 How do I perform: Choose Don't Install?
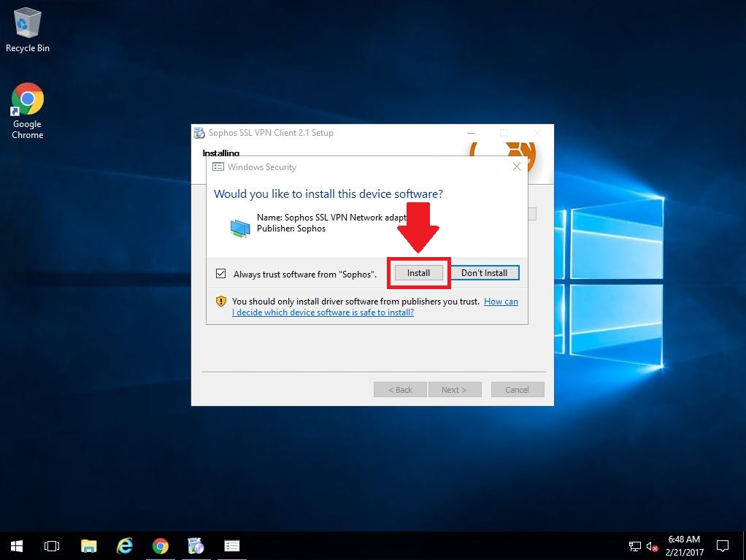click(x=485, y=273)
